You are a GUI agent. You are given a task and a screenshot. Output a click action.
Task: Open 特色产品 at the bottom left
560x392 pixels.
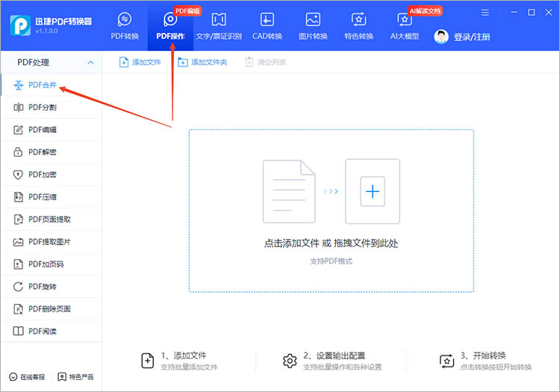[x=75, y=377]
